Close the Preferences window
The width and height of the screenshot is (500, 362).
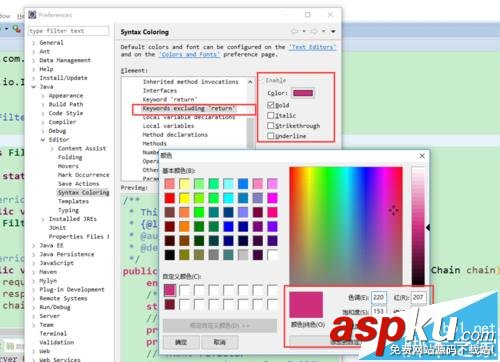click(x=330, y=15)
